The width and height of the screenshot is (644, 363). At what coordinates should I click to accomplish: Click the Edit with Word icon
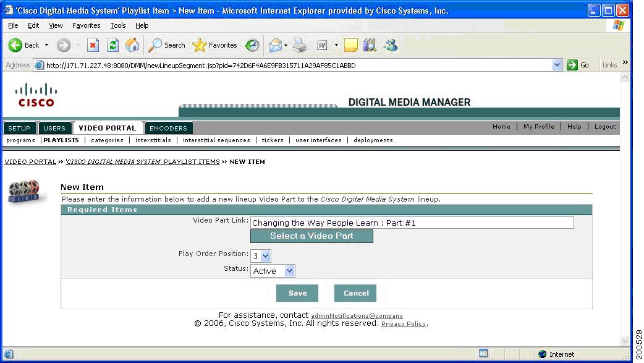click(x=321, y=45)
